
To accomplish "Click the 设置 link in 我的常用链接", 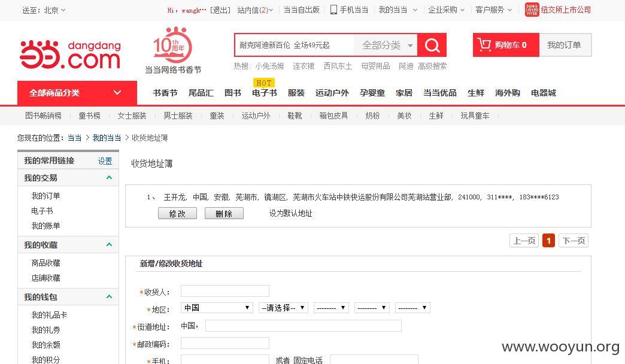I will click(105, 161).
